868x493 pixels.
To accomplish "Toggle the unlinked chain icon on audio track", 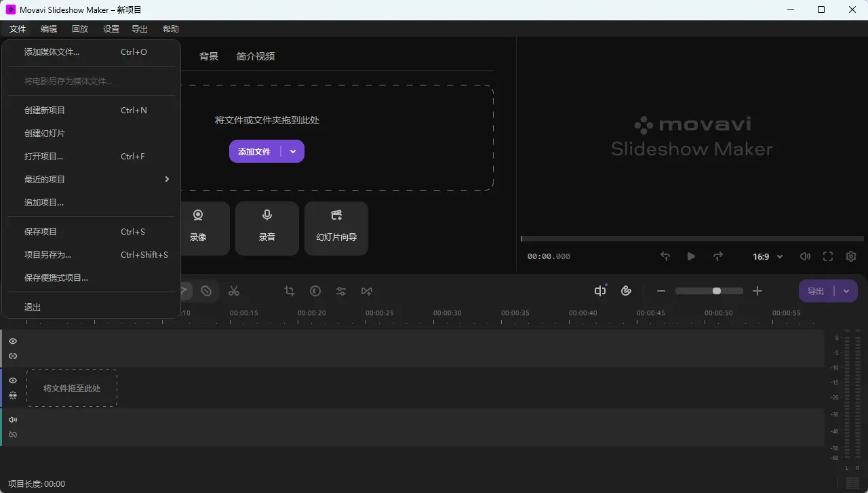I will point(13,435).
